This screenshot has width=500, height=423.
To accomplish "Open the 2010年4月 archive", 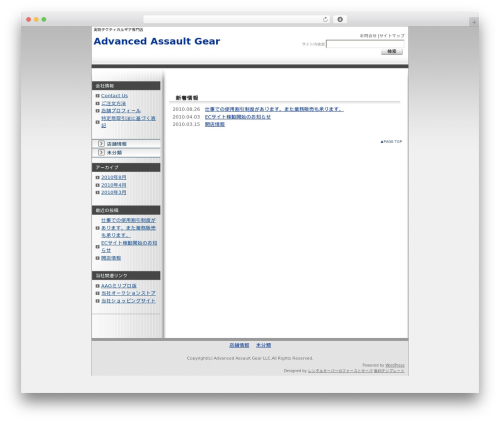I will tap(114, 185).
